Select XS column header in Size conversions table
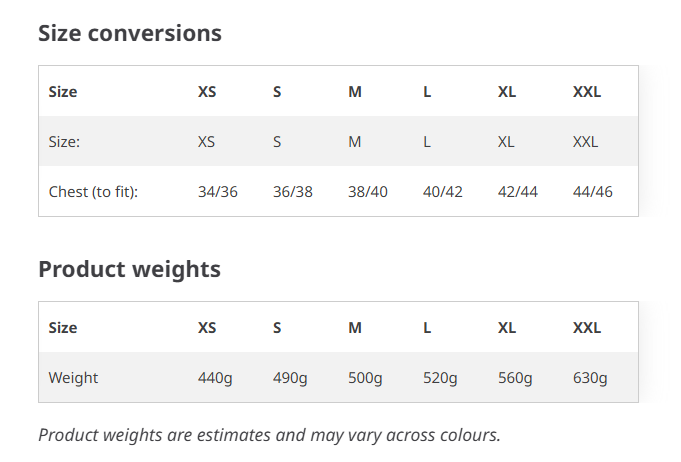The width and height of the screenshot is (681, 462). [x=207, y=92]
